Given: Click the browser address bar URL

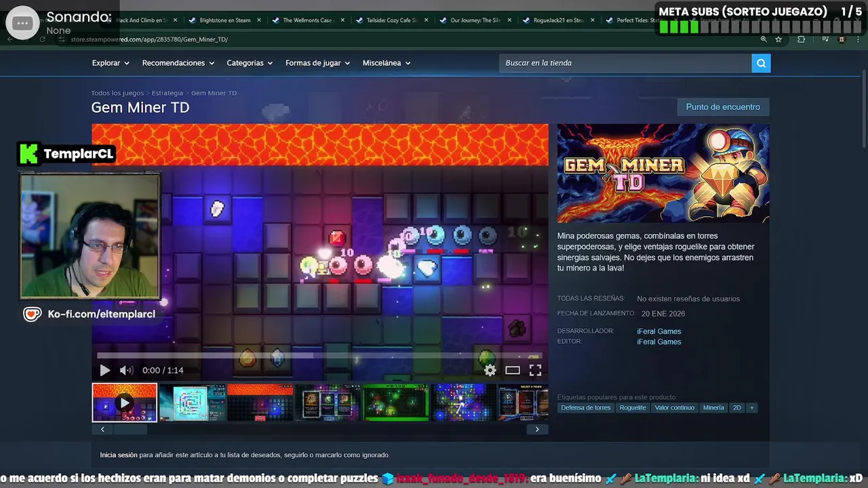Looking at the screenshot, I should coord(149,39).
